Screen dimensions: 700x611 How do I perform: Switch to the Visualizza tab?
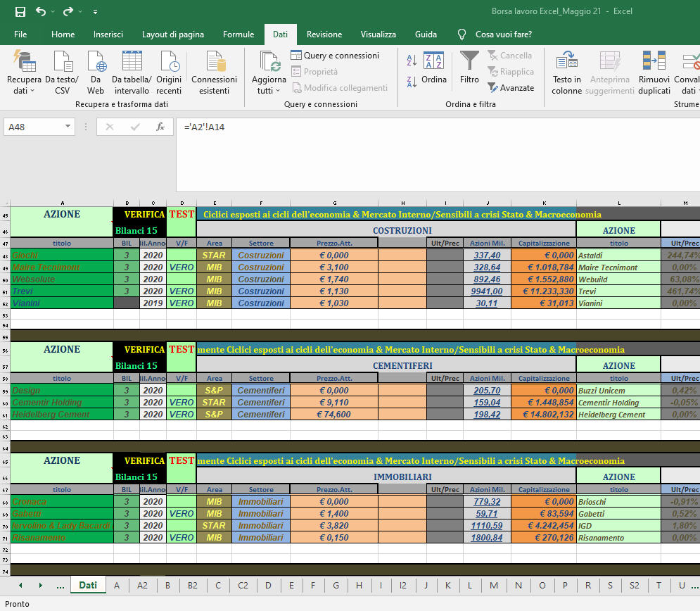(x=378, y=34)
